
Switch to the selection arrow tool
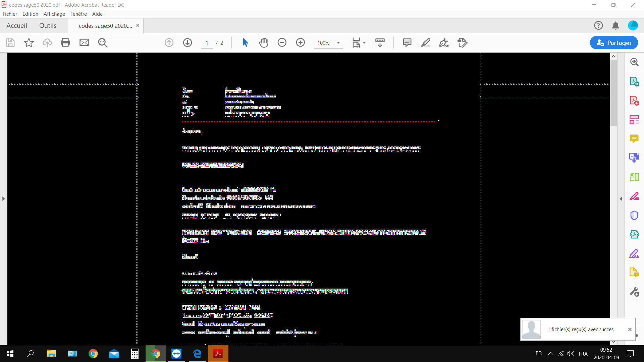coord(246,43)
